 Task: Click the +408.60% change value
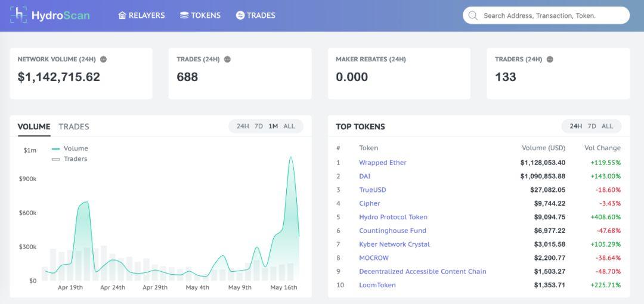tap(605, 217)
